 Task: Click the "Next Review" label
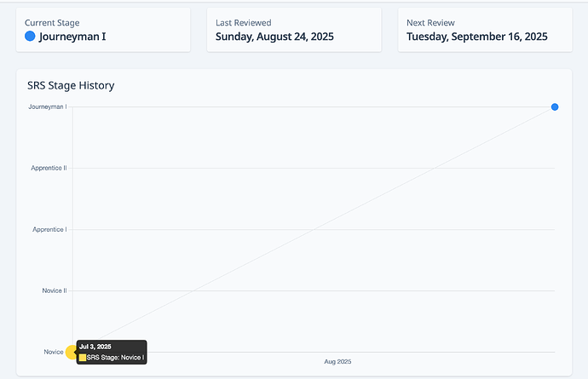430,22
